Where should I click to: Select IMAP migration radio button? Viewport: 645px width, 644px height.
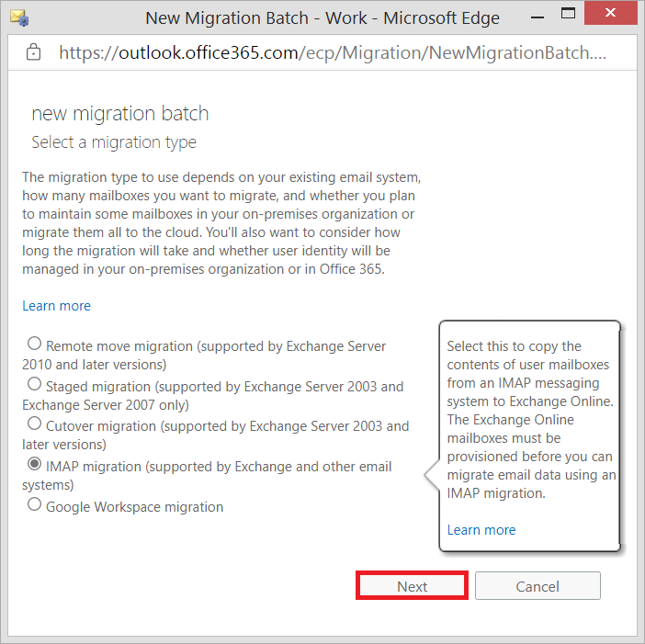point(35,464)
